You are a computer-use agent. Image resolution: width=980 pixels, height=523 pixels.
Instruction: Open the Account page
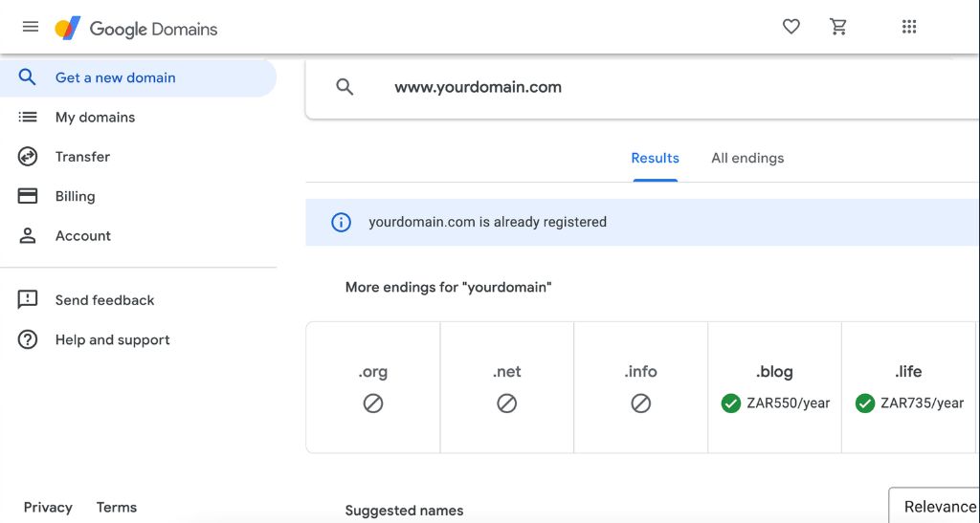tap(82, 235)
